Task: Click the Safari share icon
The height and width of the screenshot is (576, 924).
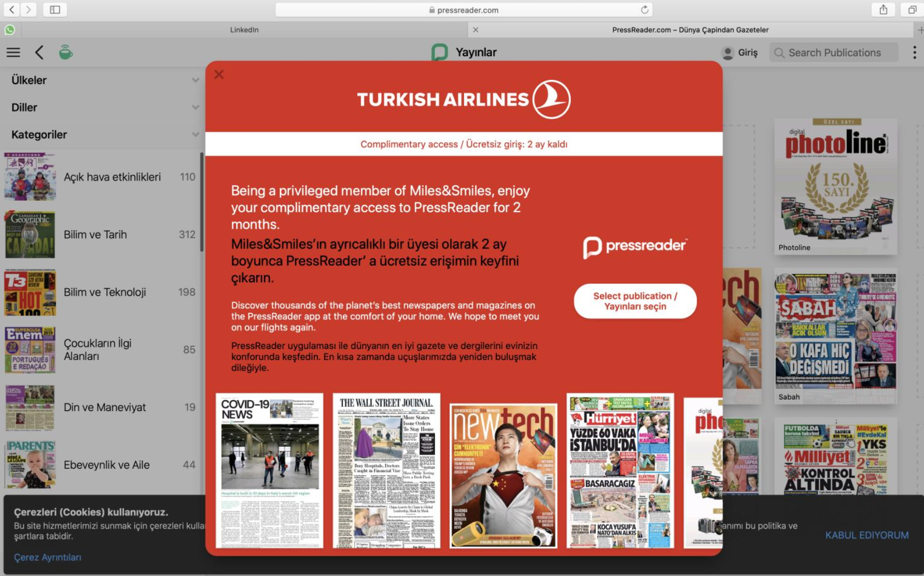Action: pos(883,9)
